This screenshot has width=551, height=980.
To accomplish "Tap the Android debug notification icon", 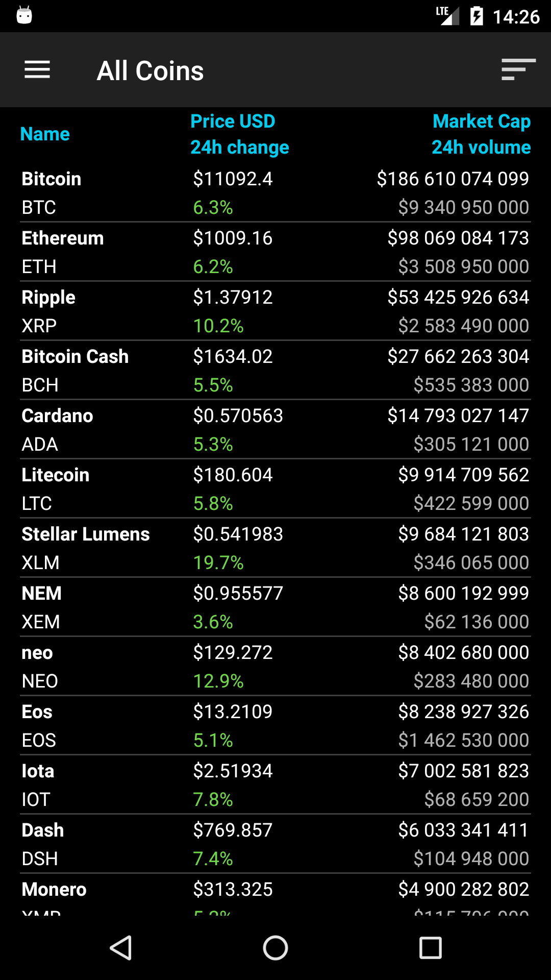I will coord(24,15).
